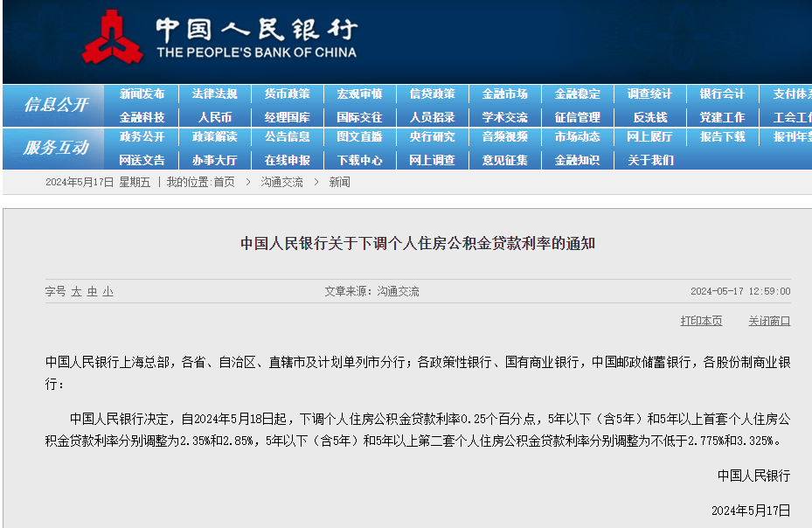Open 宏观审慎 navigation item
The height and width of the screenshot is (528, 812).
(x=359, y=94)
